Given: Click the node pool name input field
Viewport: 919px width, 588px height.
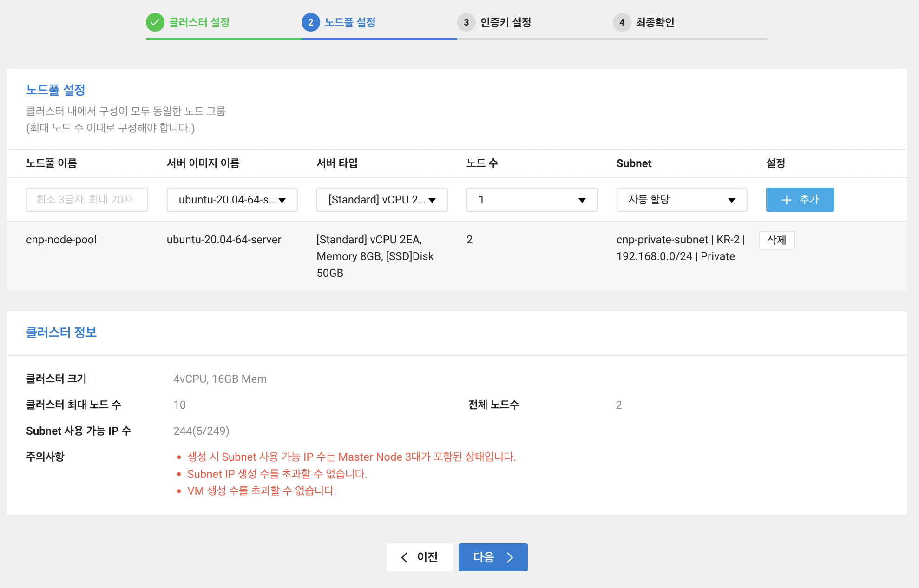Looking at the screenshot, I should pyautogui.click(x=87, y=200).
